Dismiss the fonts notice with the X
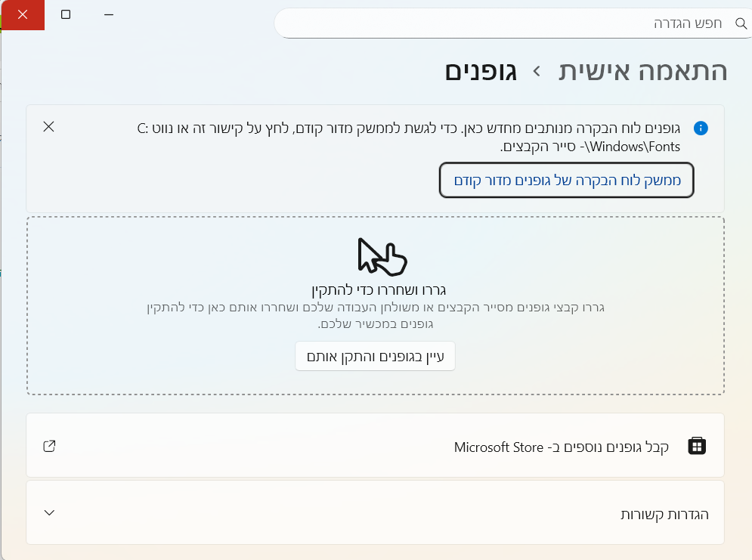This screenshot has height=560, width=752. pyautogui.click(x=49, y=127)
